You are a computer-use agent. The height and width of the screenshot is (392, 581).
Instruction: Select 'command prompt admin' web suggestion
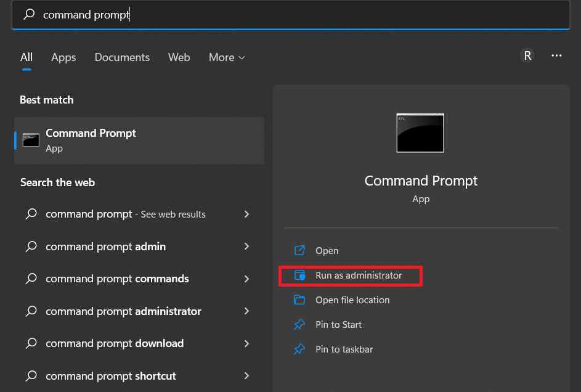pos(139,247)
